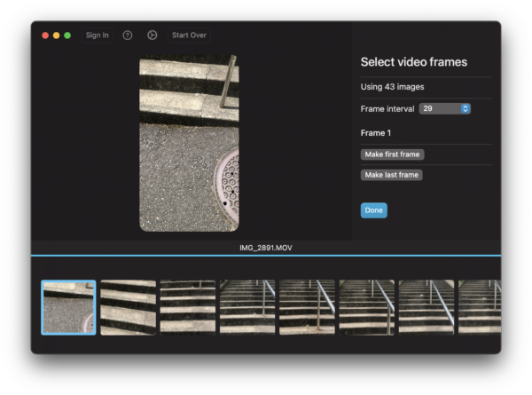Open the Frame interval dropdown
532x395 pixels.
pyautogui.click(x=444, y=108)
